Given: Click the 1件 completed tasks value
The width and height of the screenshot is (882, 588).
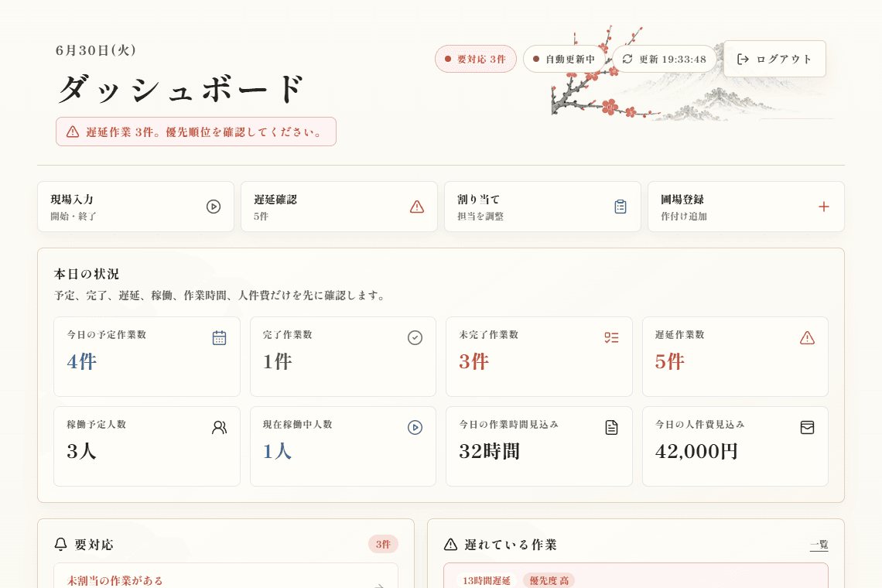Looking at the screenshot, I should tap(277, 361).
